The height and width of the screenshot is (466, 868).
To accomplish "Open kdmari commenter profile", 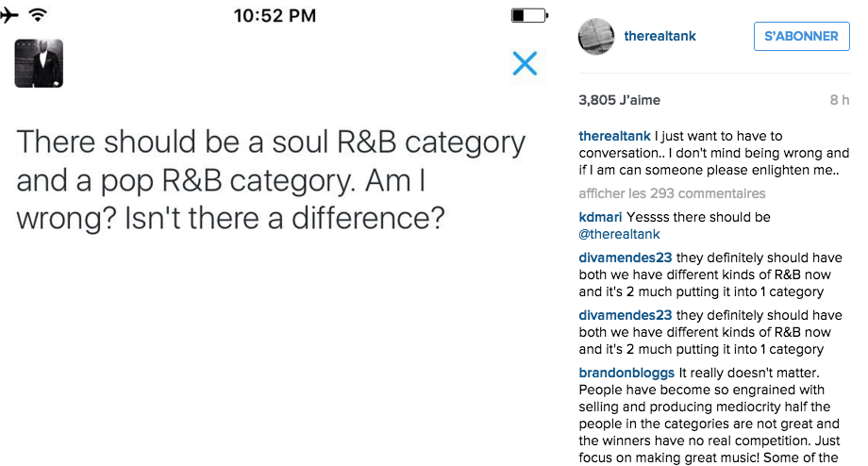I will click(599, 217).
